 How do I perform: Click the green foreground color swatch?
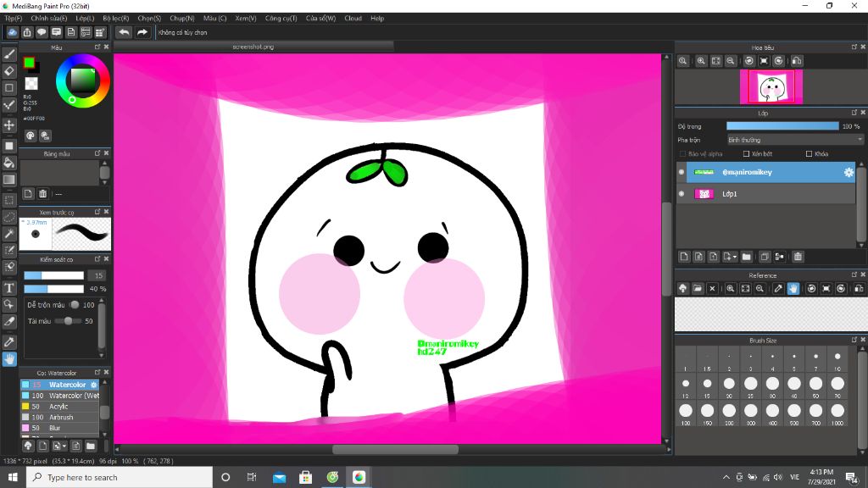[x=29, y=64]
